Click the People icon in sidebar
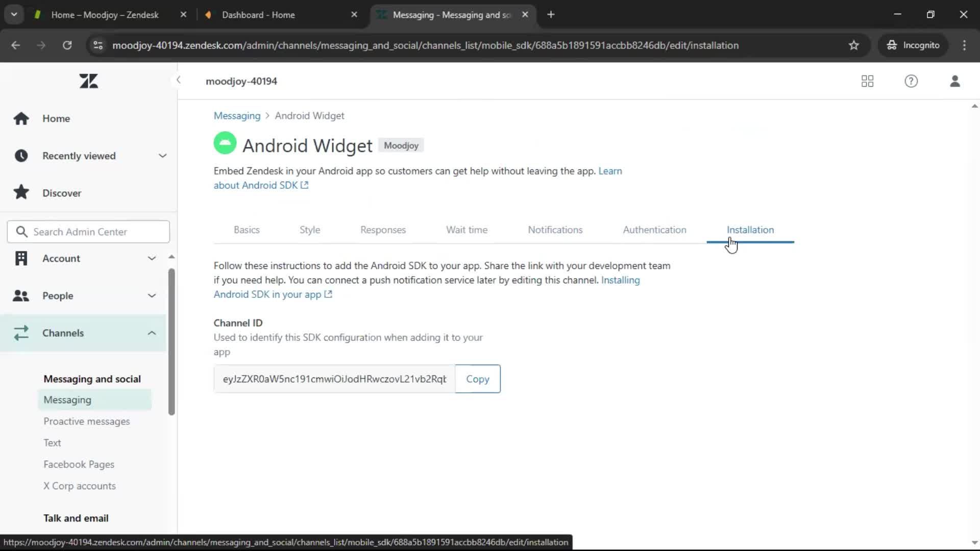The image size is (980, 551). (21, 295)
